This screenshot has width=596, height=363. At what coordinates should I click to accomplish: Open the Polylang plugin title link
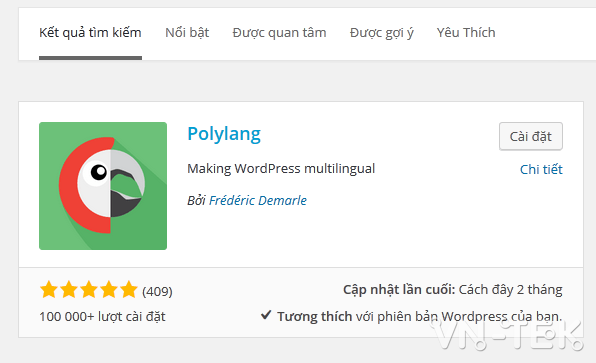tap(224, 134)
